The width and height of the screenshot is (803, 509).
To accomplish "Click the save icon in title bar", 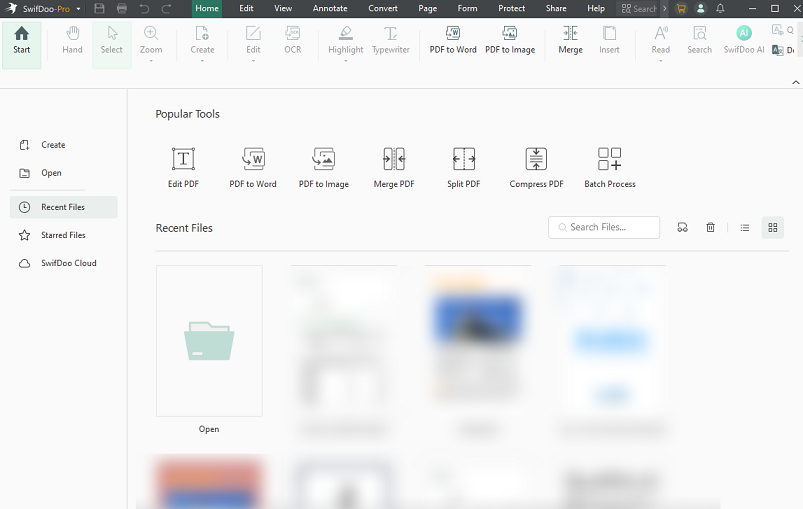I will tap(99, 9).
